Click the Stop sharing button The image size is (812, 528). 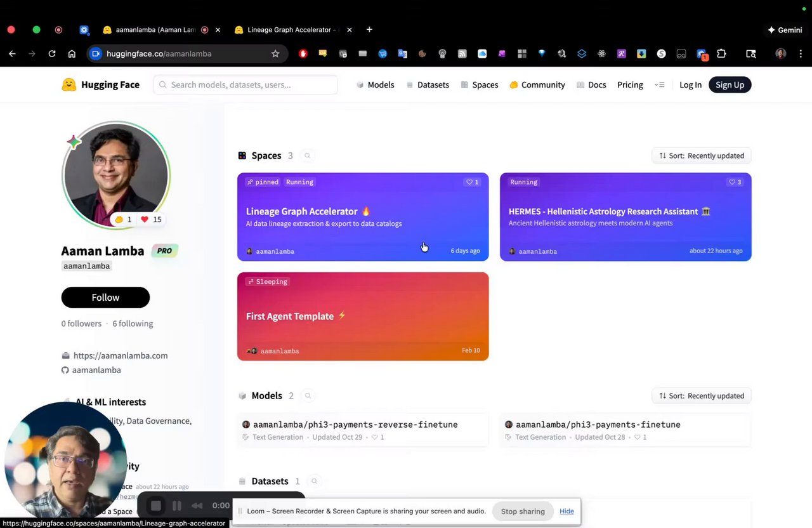click(523, 511)
